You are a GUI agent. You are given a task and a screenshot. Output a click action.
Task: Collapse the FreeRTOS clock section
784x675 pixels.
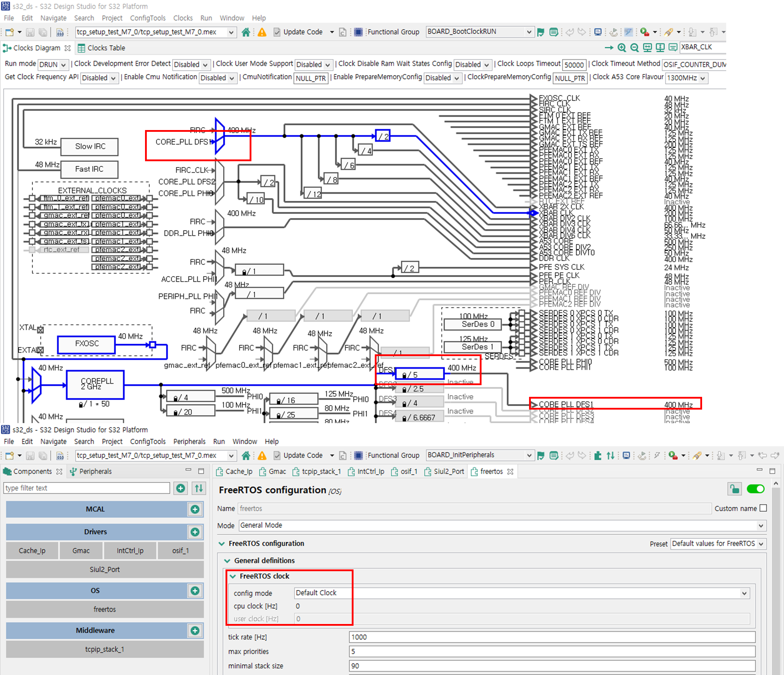coord(233,576)
